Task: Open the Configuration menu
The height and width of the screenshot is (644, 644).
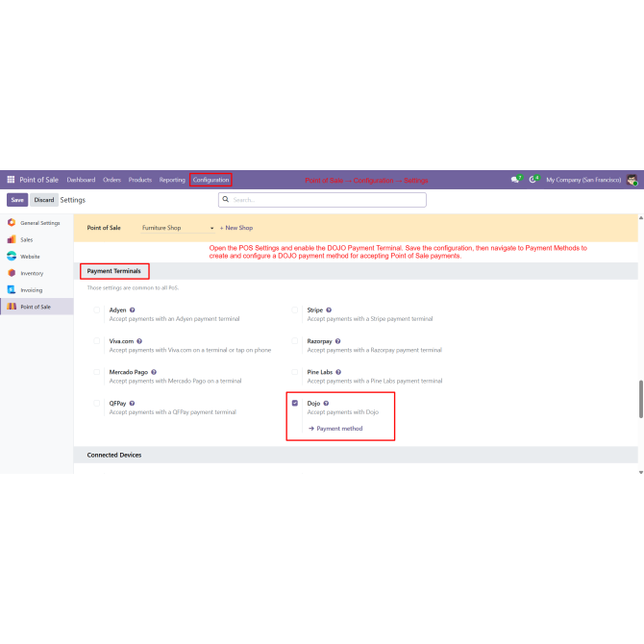Action: [x=211, y=180]
